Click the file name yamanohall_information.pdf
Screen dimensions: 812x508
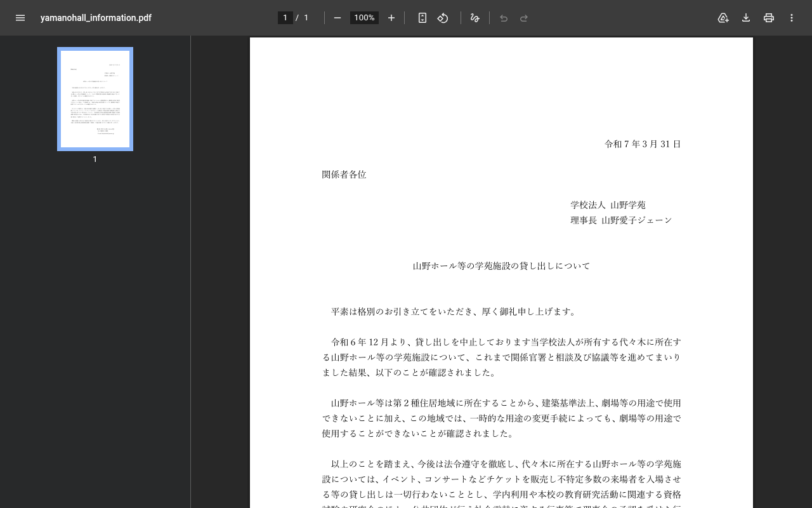click(x=96, y=18)
